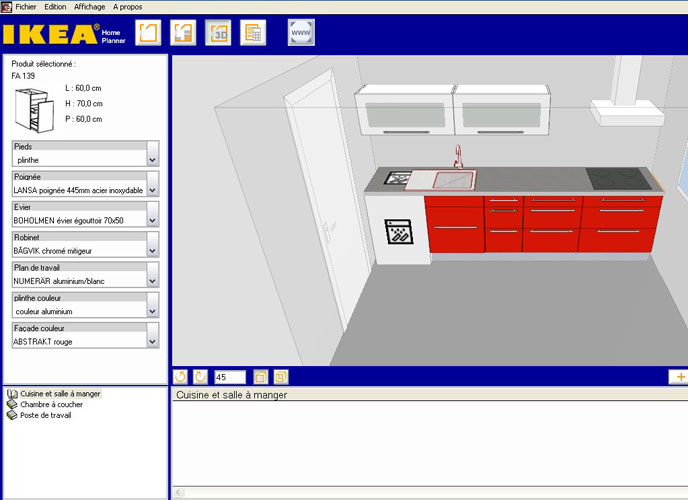Screen dimensions: 688x500
Task: Select Poste de travail category
Action: 46,415
